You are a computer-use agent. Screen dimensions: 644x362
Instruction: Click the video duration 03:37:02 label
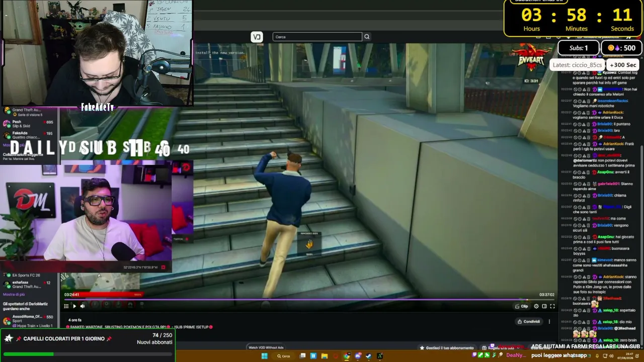(x=547, y=295)
